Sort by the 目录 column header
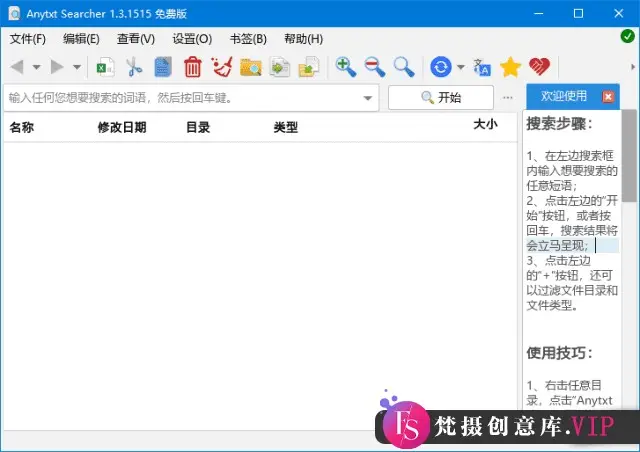This screenshot has width=640, height=452. coord(198,127)
